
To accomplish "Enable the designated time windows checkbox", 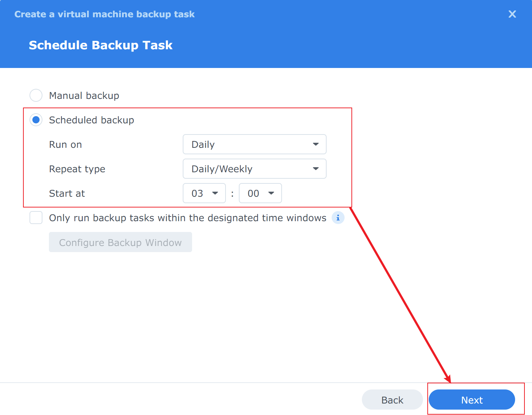I will tap(36, 218).
